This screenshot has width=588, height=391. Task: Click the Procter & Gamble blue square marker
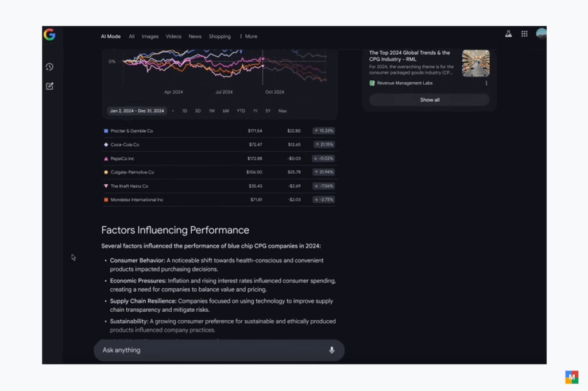click(x=106, y=131)
